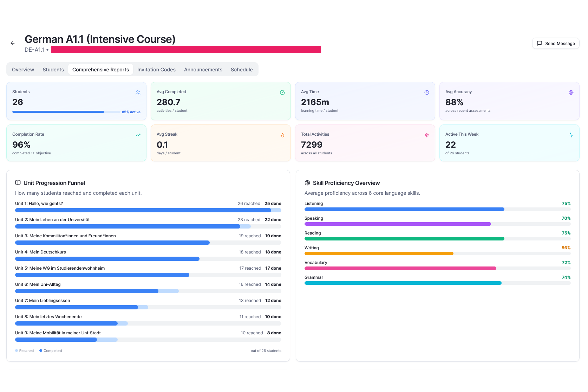Viewport: 588px width, 392px height.
Task: Click the 70% Speaking proficiency value
Action: click(566, 218)
